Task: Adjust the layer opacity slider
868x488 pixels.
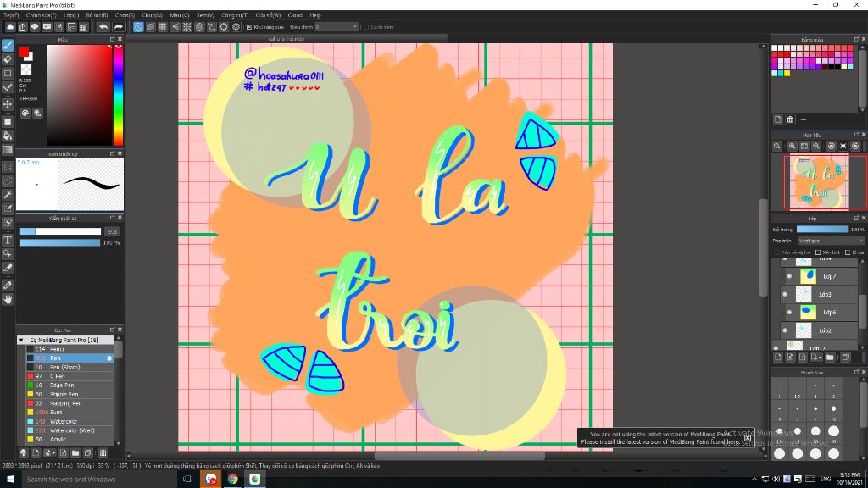Action: [x=822, y=229]
